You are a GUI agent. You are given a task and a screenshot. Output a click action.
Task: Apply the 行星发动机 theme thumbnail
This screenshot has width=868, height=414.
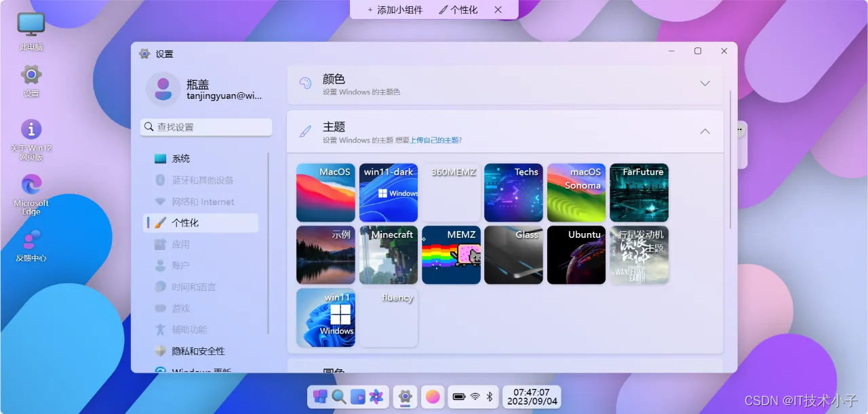[x=639, y=255]
